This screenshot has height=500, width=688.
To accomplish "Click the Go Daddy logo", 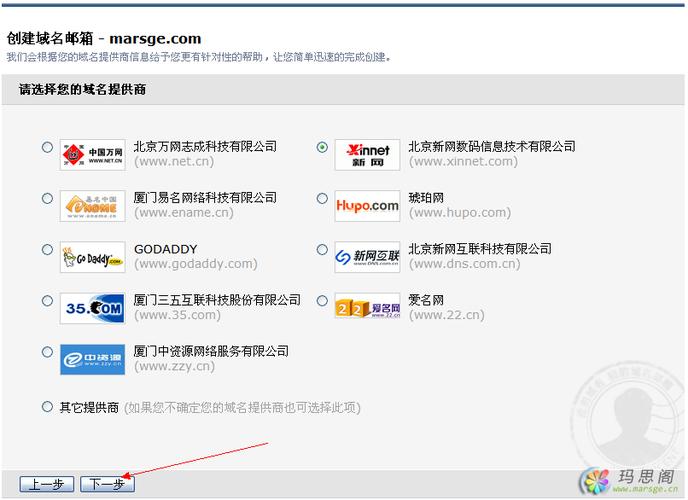I will (93, 257).
